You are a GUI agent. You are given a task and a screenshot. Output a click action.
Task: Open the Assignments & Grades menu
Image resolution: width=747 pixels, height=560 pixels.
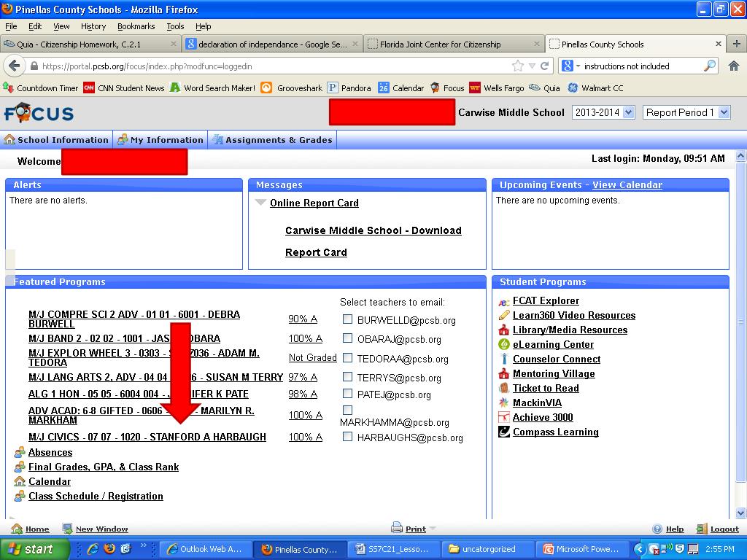[x=272, y=139]
